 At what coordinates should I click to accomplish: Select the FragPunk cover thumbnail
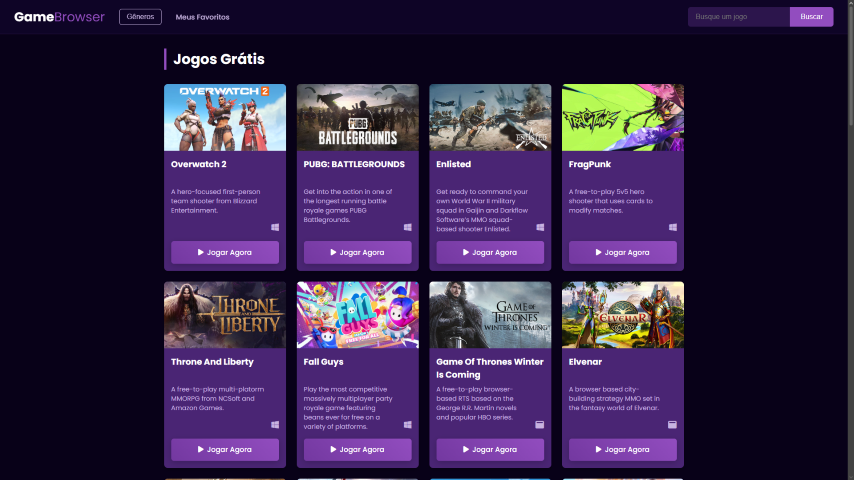623,117
